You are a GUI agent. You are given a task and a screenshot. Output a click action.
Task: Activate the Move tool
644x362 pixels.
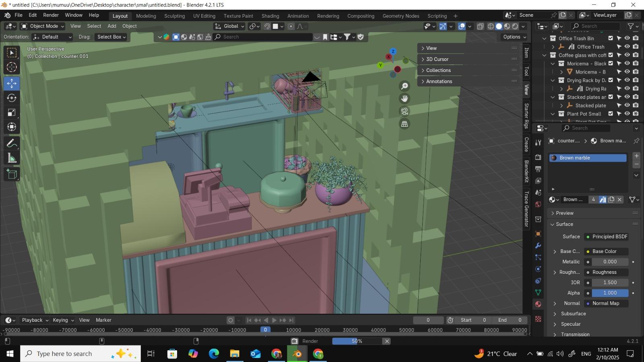click(12, 84)
